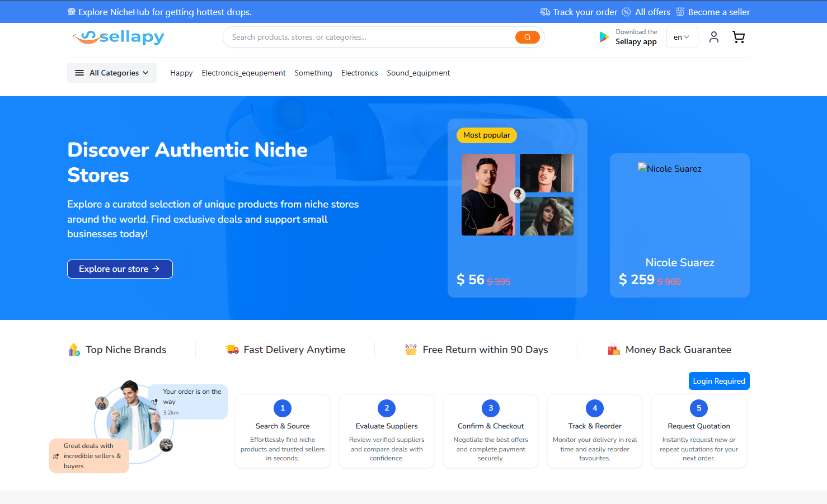Expand the All Categories dropdown

[x=112, y=73]
